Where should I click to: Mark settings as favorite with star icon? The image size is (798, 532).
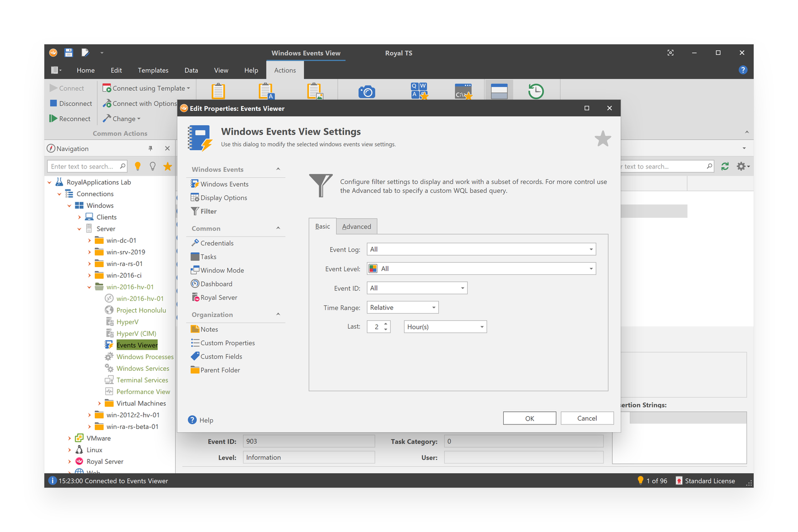tap(602, 139)
